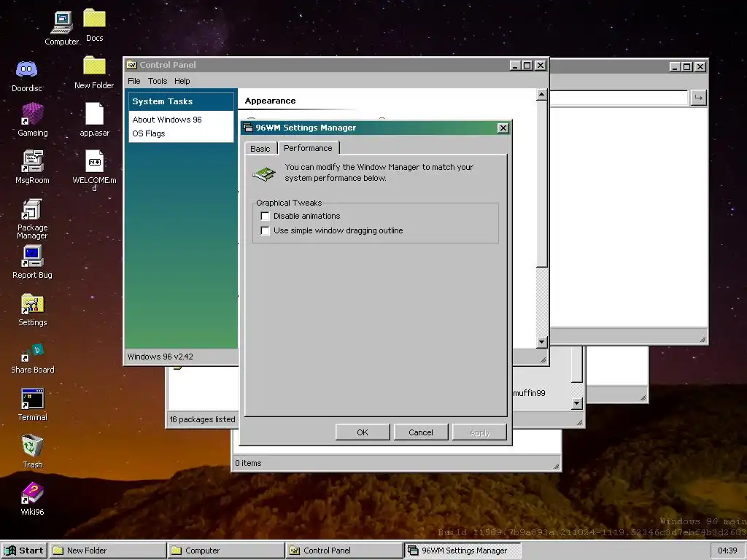The image size is (747, 560).
Task: Click the Apply button
Action: pyautogui.click(x=479, y=432)
